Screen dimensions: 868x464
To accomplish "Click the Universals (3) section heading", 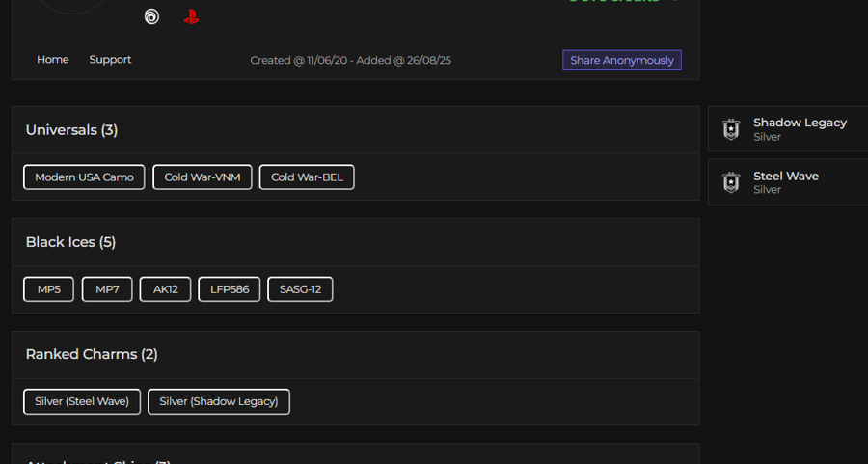I will point(71,130).
